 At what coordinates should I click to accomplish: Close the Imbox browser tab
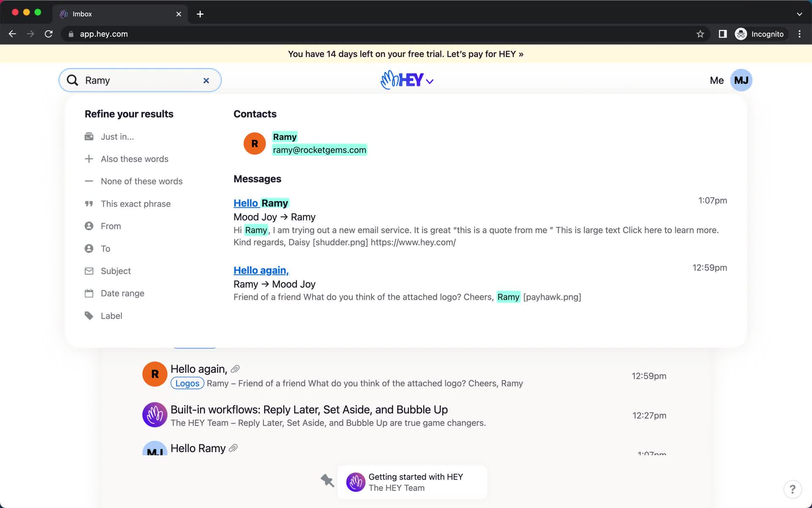[x=178, y=14]
